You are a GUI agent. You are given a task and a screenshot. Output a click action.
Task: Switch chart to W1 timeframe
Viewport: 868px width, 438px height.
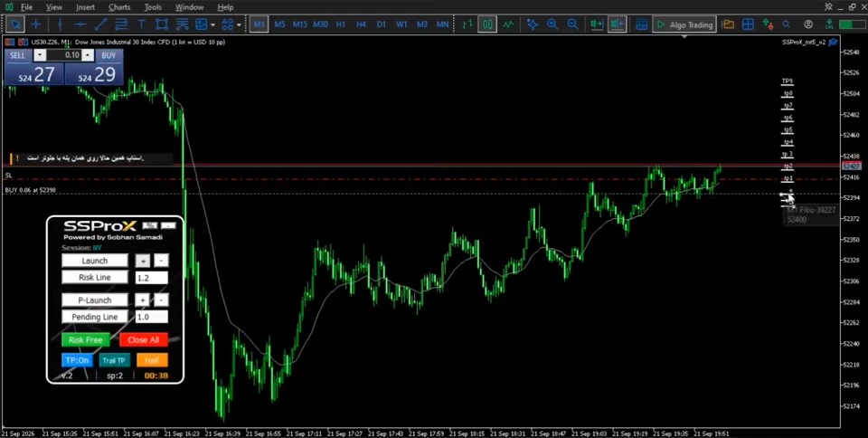pos(401,24)
